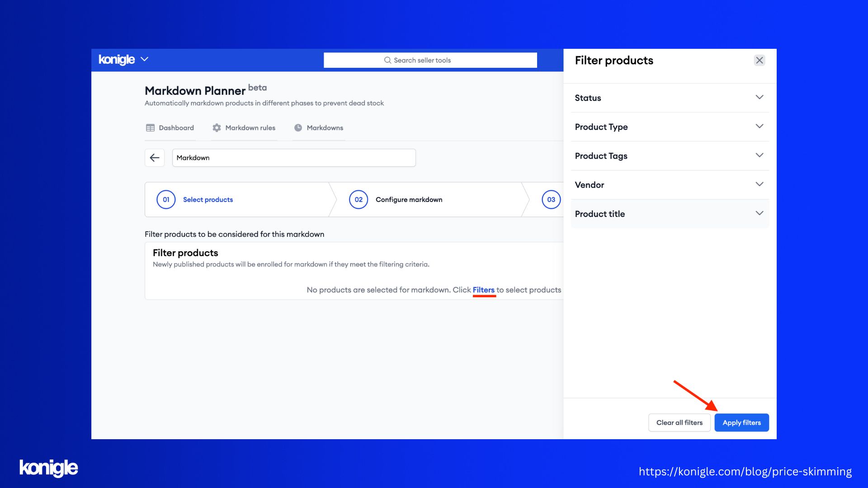Click the Apply filters button
This screenshot has height=488, width=868.
pyautogui.click(x=741, y=422)
